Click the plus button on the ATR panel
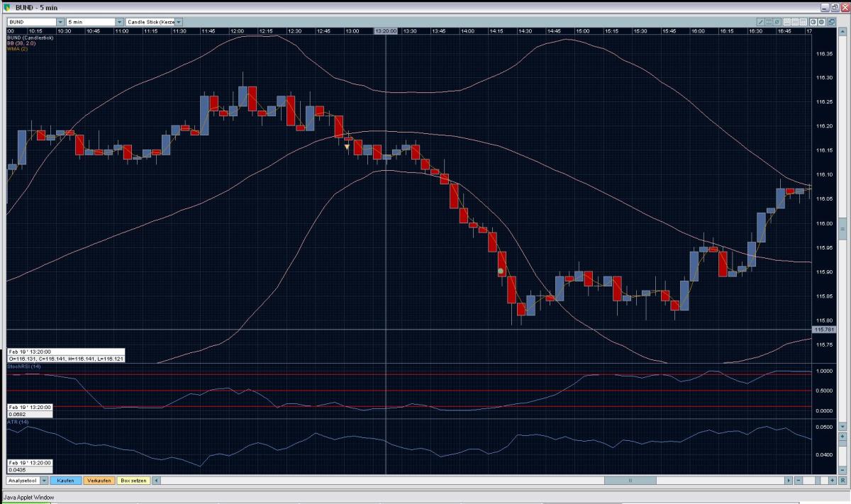Screen dimensions: 851x504 click(842, 437)
